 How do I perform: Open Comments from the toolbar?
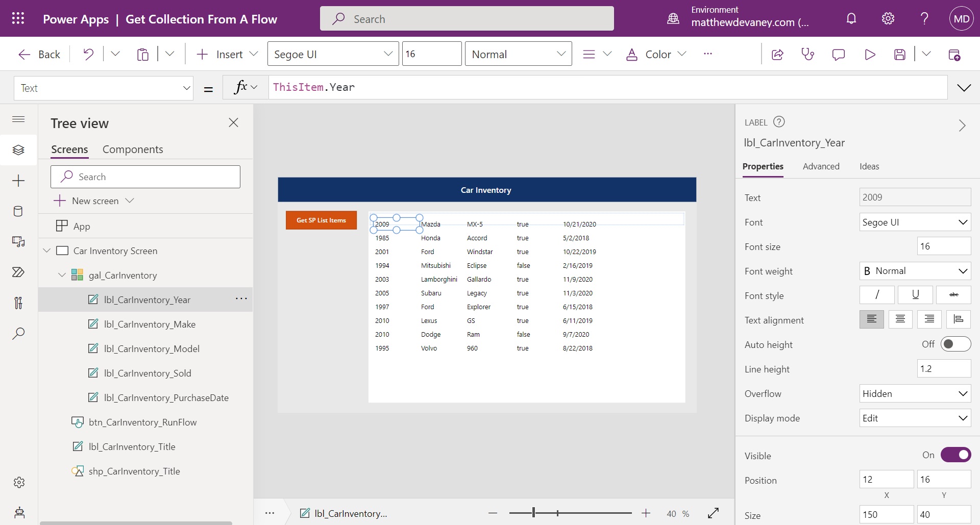[x=839, y=54]
